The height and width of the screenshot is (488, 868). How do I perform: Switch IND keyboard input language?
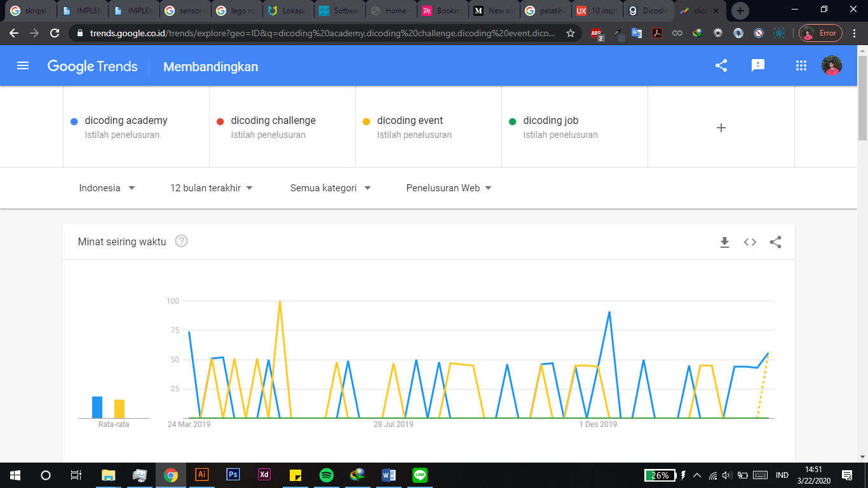pos(782,475)
